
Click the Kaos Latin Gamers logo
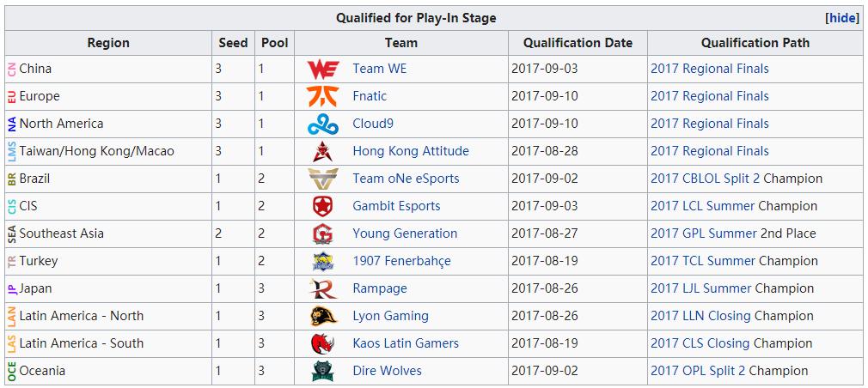pyautogui.click(x=323, y=343)
